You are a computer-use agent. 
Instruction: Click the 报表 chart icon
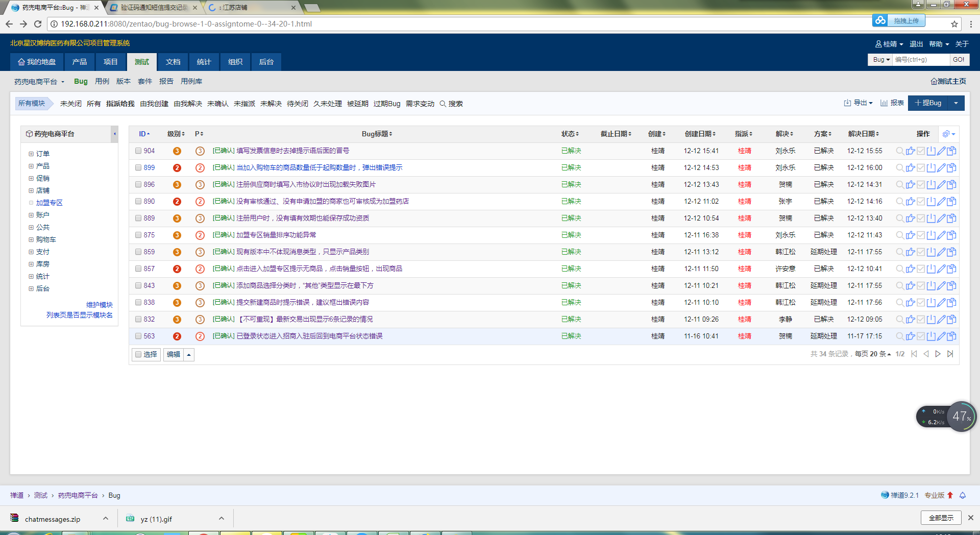coord(891,103)
